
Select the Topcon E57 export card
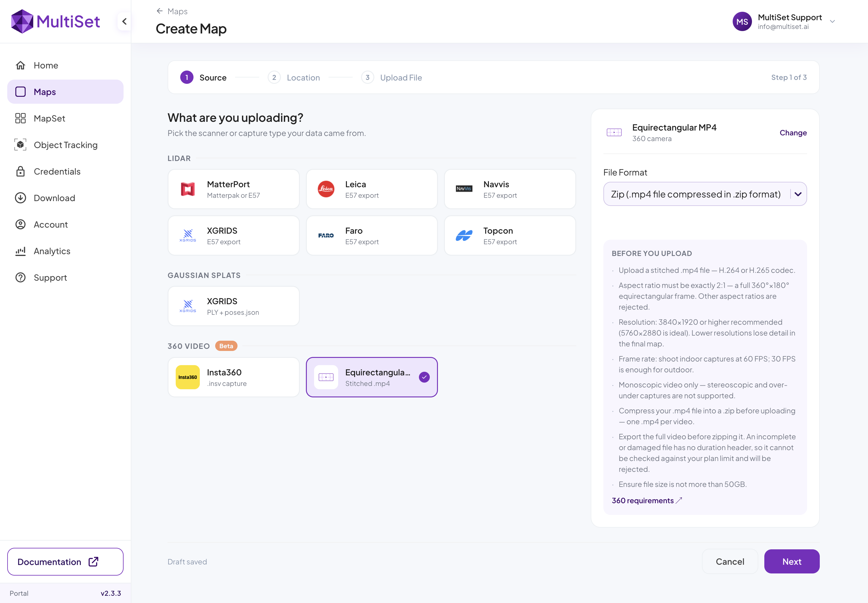tap(510, 235)
